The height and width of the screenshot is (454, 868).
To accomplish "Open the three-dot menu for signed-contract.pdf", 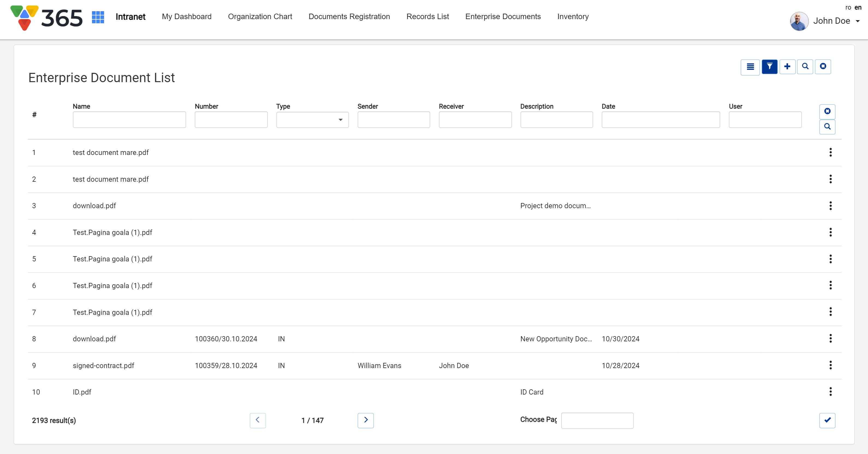I will click(830, 365).
